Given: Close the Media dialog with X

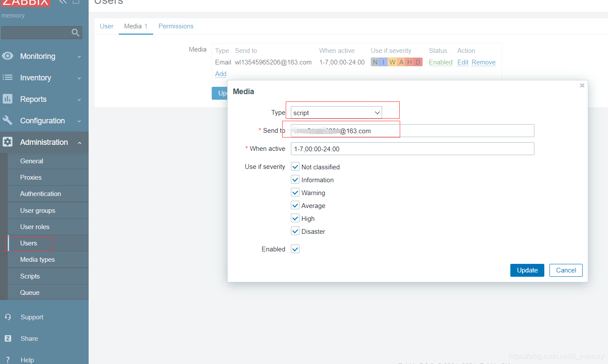Looking at the screenshot, I should 582,86.
